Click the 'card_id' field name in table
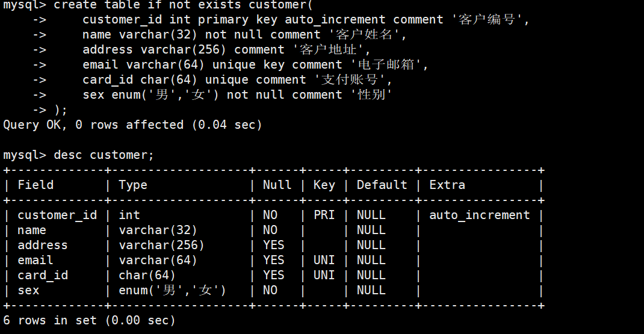 43,275
